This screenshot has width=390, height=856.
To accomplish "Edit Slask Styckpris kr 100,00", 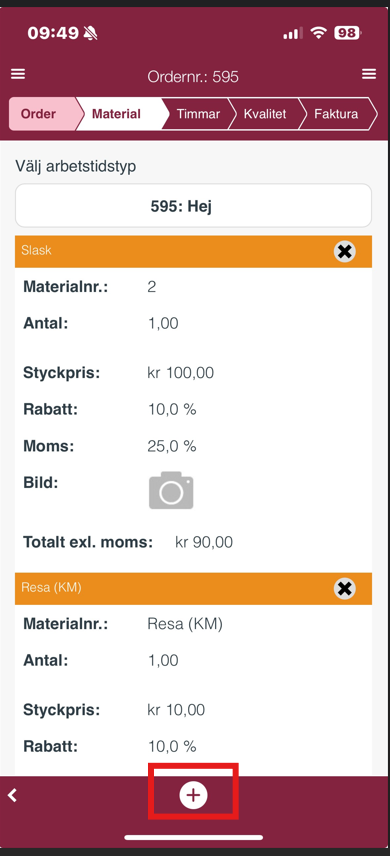I will (x=181, y=373).
